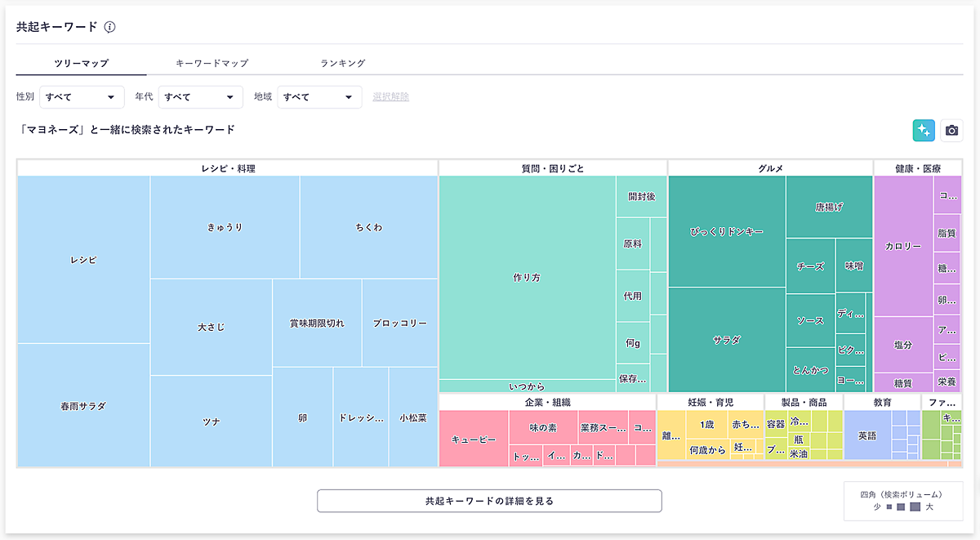The height and width of the screenshot is (540, 980).
Task: Click the カロリー purple tile
Action: point(903,246)
